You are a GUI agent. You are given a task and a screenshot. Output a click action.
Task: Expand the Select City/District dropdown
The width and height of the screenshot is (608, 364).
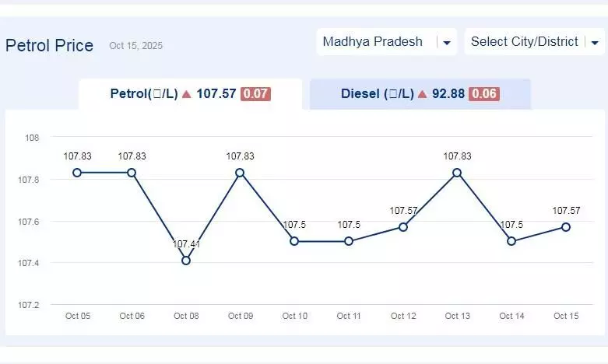pos(525,42)
